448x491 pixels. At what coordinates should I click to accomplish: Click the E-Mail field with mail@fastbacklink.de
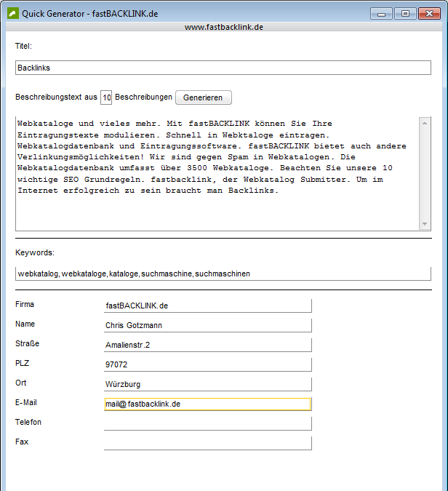point(208,404)
